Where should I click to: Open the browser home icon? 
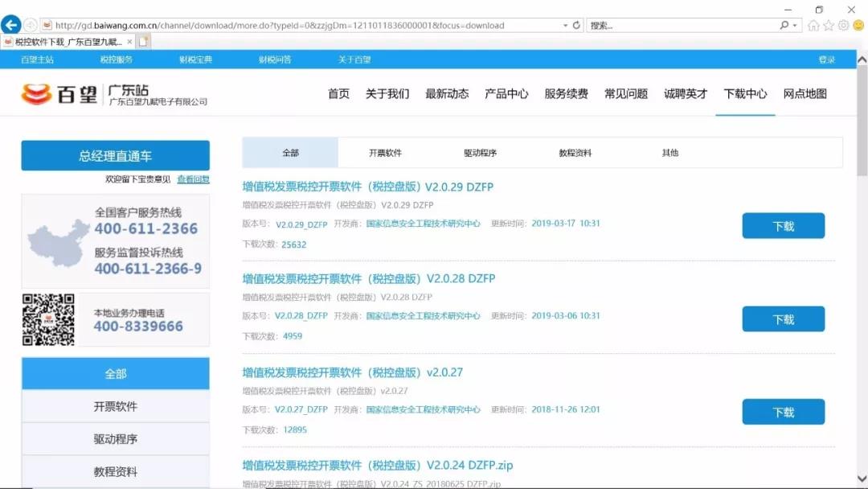[x=813, y=26]
